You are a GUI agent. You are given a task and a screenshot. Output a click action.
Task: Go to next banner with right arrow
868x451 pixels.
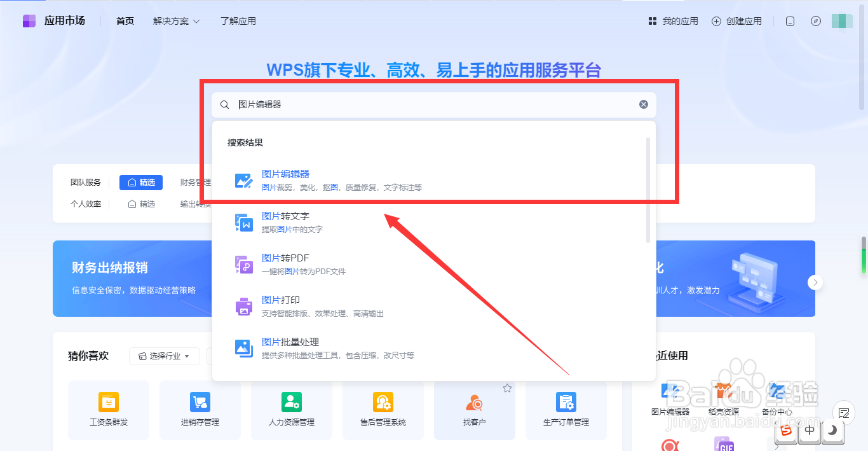point(816,282)
